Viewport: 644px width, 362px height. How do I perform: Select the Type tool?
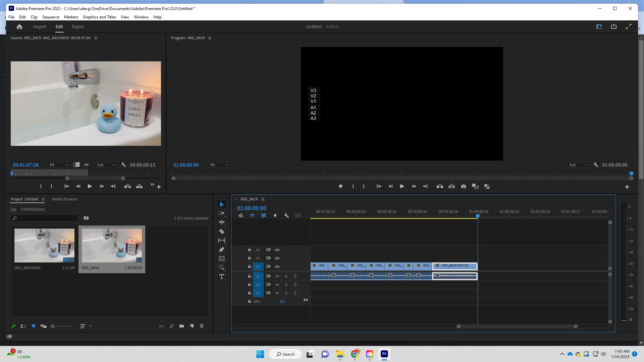[x=222, y=277]
